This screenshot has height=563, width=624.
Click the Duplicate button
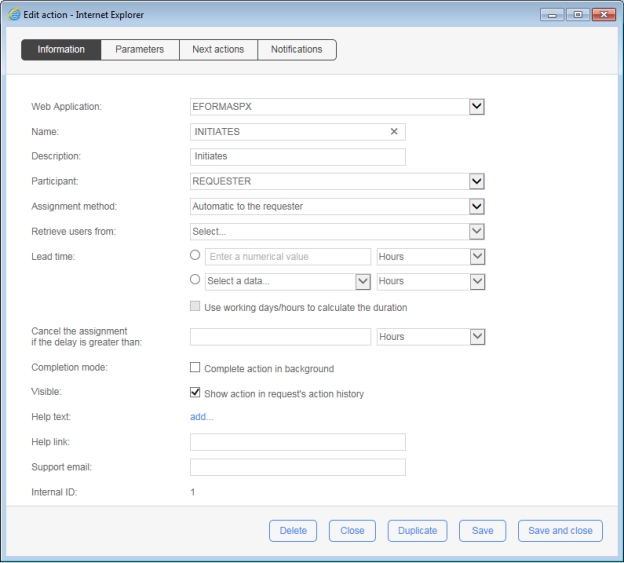[418, 531]
